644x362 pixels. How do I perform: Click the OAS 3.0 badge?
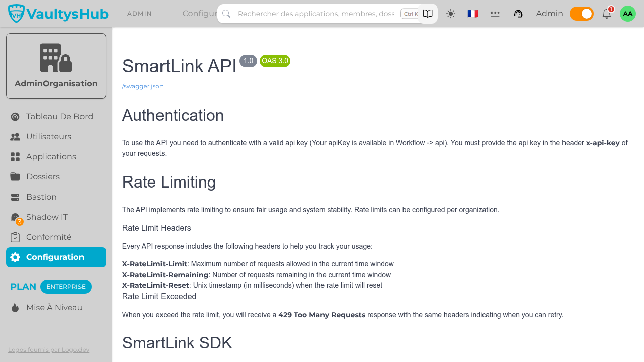pos(275,61)
